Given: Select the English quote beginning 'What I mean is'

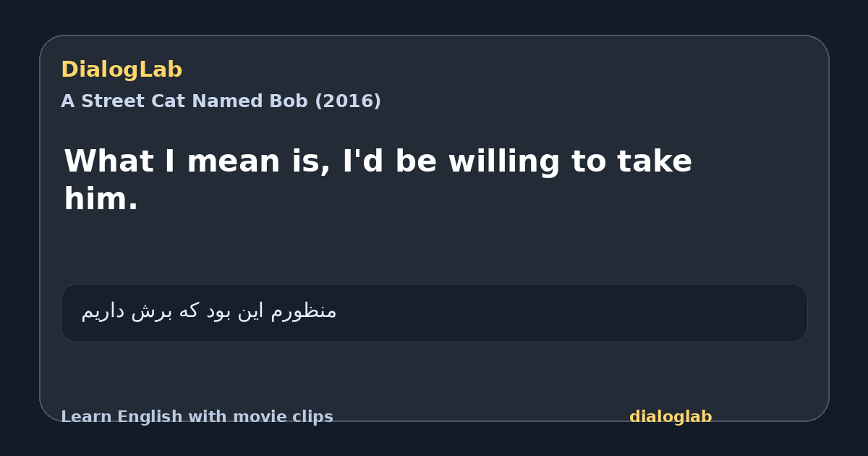Looking at the screenshot, I should point(378,180).
